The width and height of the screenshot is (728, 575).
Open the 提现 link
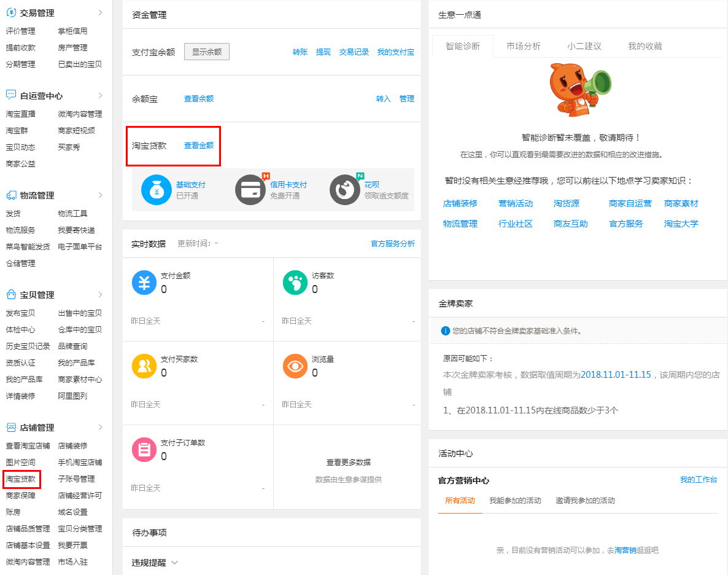click(x=323, y=52)
